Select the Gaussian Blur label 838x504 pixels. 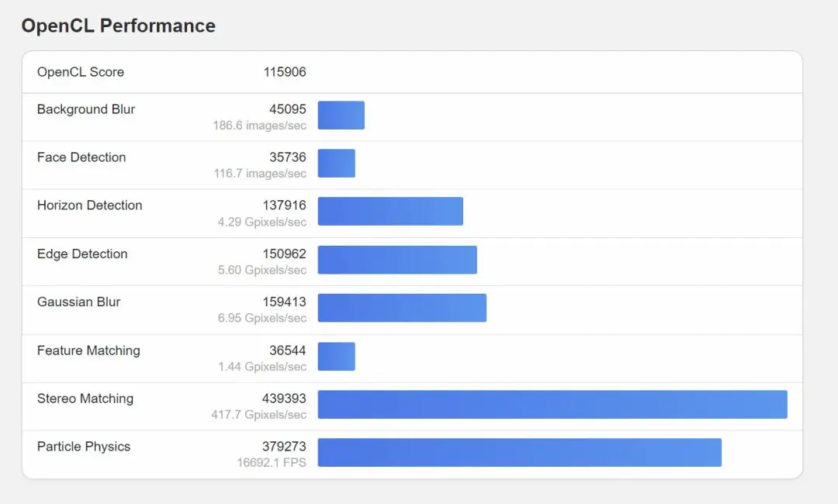coord(78,302)
